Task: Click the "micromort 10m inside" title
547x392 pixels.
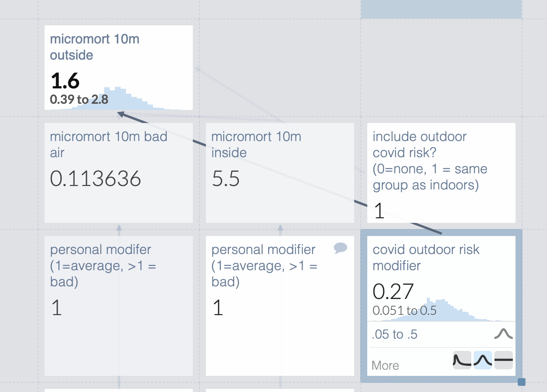Action: 256,145
